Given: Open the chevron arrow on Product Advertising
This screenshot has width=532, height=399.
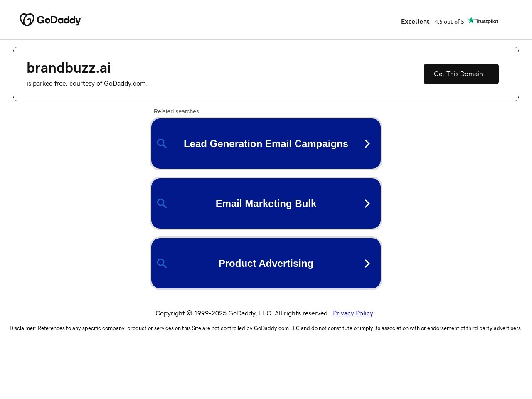Looking at the screenshot, I should [x=367, y=264].
